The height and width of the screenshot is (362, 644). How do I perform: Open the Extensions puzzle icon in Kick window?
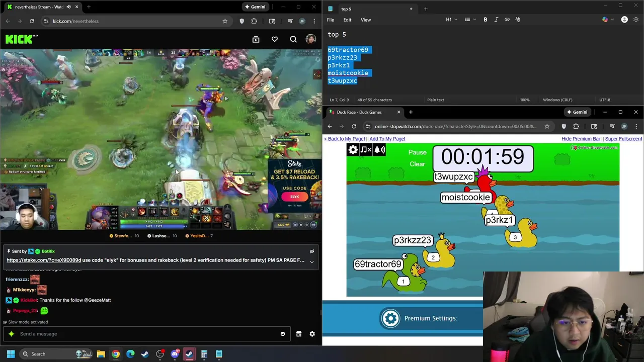coord(254,21)
